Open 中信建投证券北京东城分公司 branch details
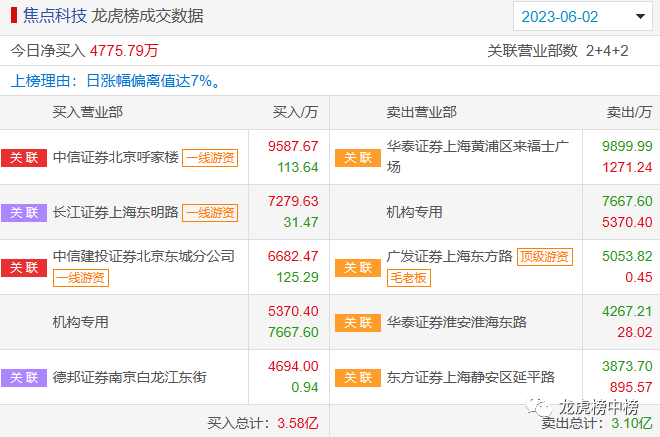This screenshot has height=437, width=660. click(x=144, y=256)
